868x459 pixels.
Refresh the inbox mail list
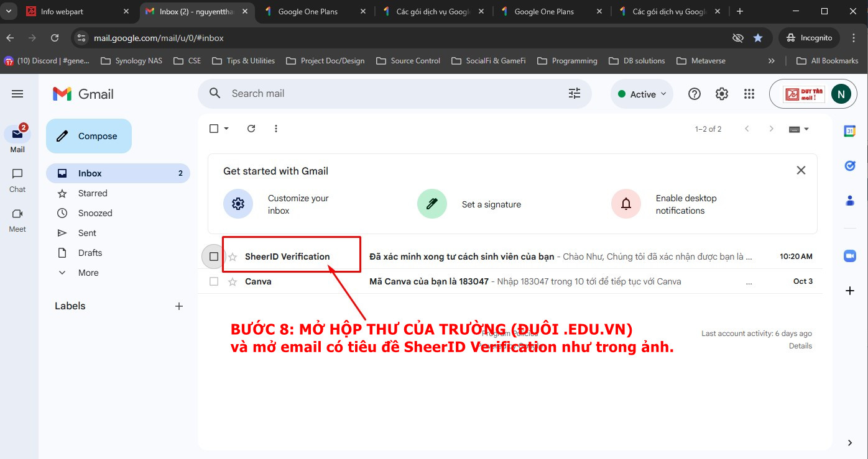251,129
